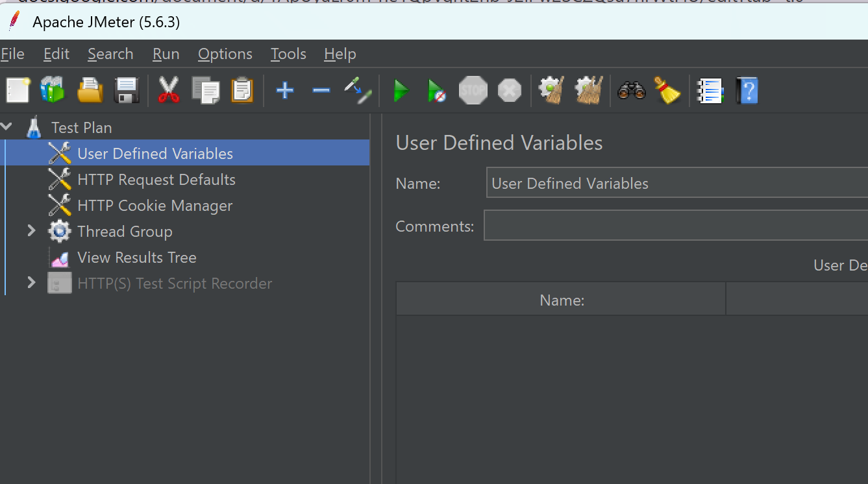Open the Help question mark icon

tap(747, 91)
